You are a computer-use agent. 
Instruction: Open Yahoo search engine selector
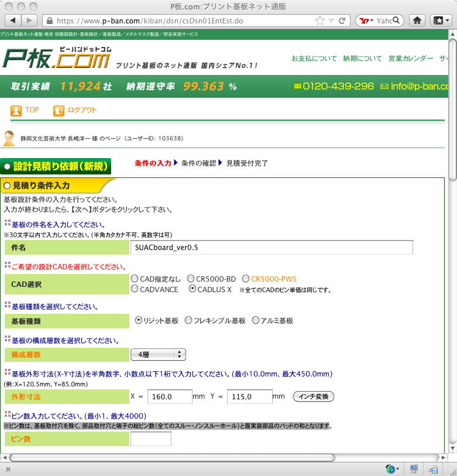(366, 20)
